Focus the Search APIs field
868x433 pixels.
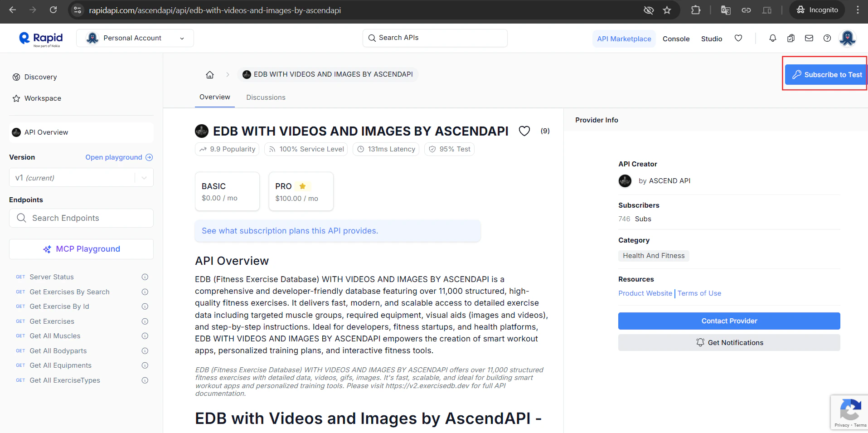click(435, 38)
